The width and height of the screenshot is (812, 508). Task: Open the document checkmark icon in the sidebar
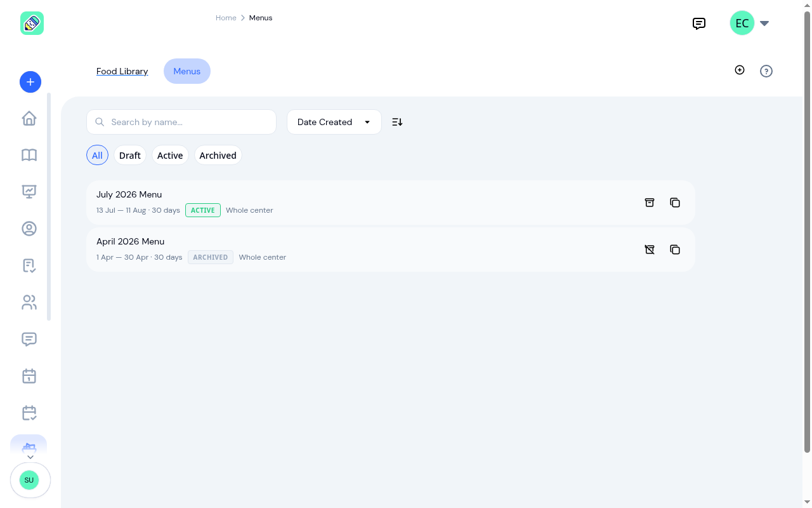(x=29, y=265)
